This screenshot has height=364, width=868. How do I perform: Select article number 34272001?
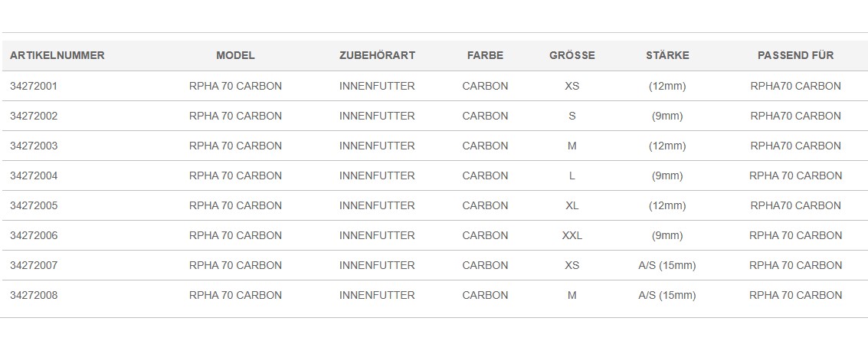[34, 86]
